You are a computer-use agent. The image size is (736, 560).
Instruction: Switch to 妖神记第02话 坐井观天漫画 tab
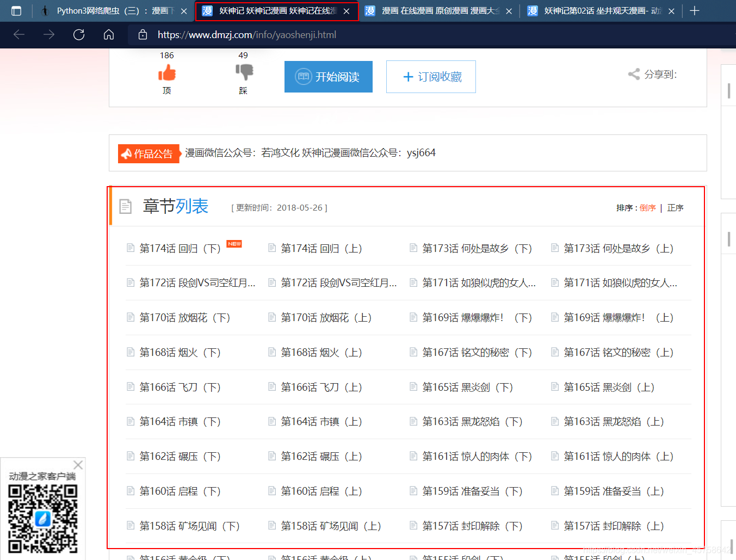pos(601,11)
